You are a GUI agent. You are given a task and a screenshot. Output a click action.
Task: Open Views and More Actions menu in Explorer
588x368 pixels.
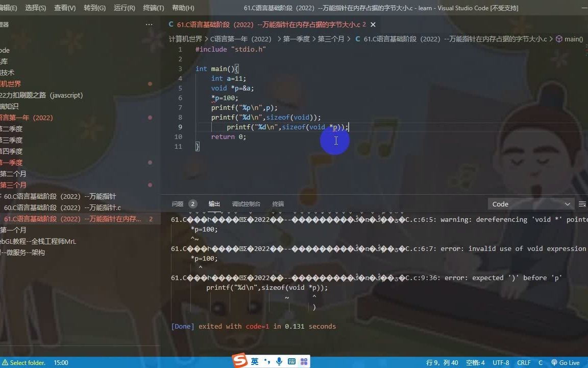[149, 24]
